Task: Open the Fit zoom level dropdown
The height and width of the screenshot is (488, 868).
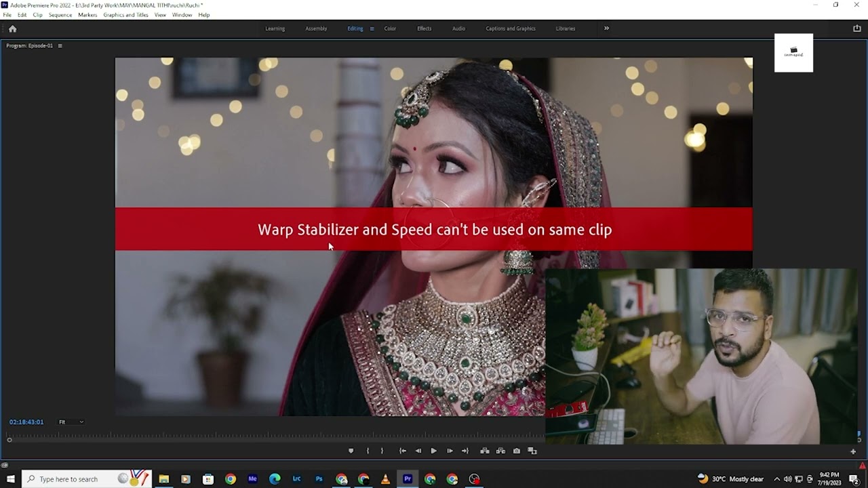Action: [x=71, y=422]
